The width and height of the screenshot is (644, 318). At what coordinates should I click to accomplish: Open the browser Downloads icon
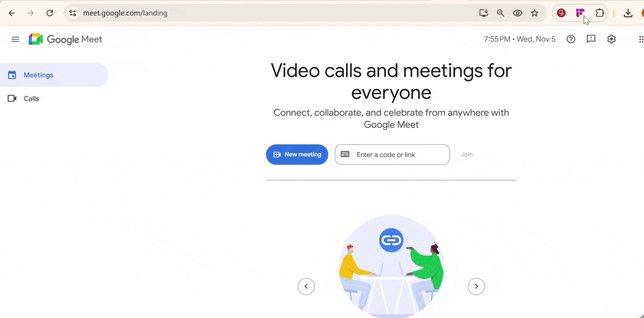(628, 13)
